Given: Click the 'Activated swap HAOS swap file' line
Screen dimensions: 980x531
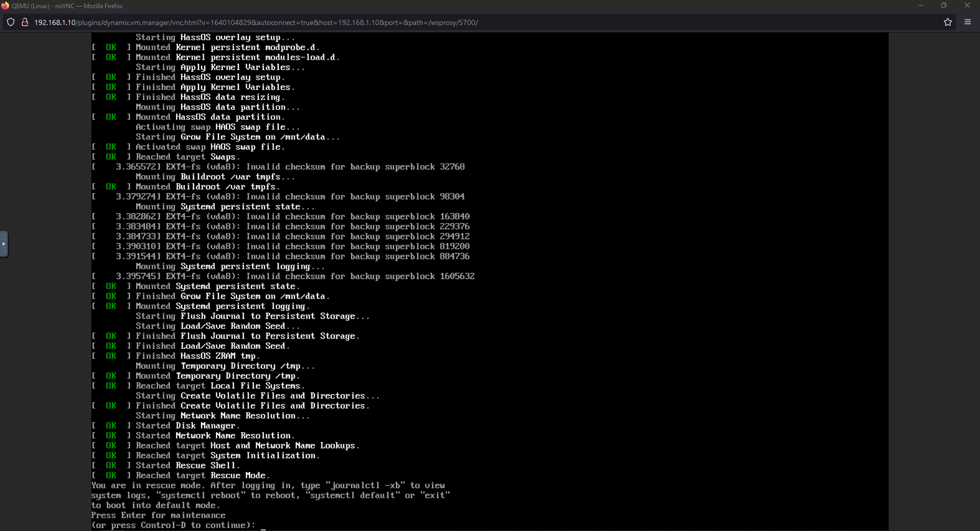Looking at the screenshot, I should point(188,147).
